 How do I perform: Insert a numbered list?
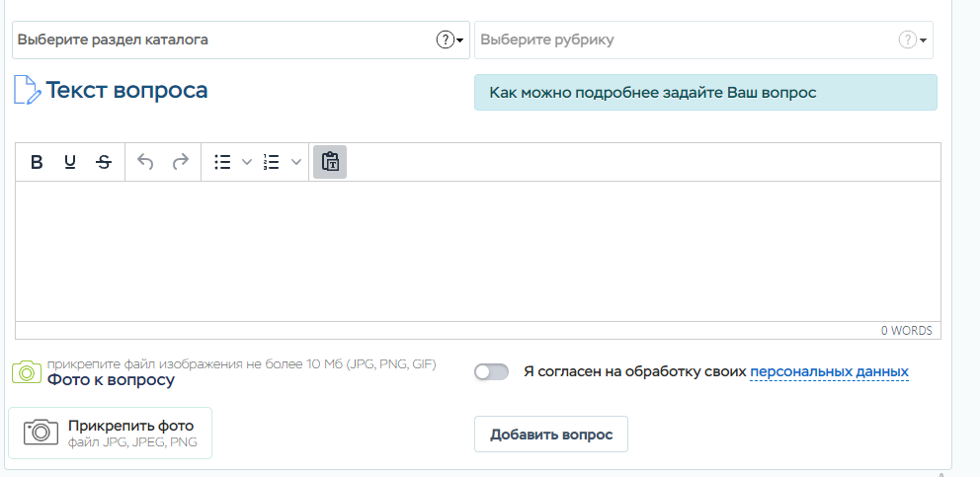click(272, 162)
